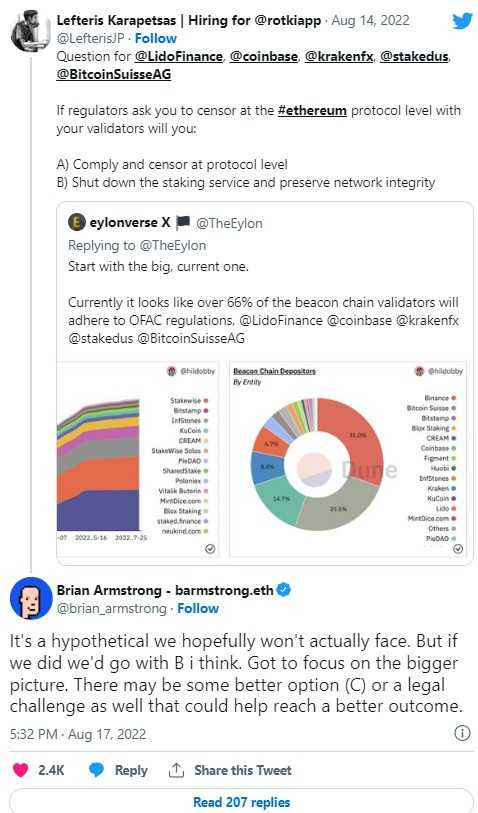Click the Share this Tweet label
The height and width of the screenshot is (813, 478).
pos(243,770)
